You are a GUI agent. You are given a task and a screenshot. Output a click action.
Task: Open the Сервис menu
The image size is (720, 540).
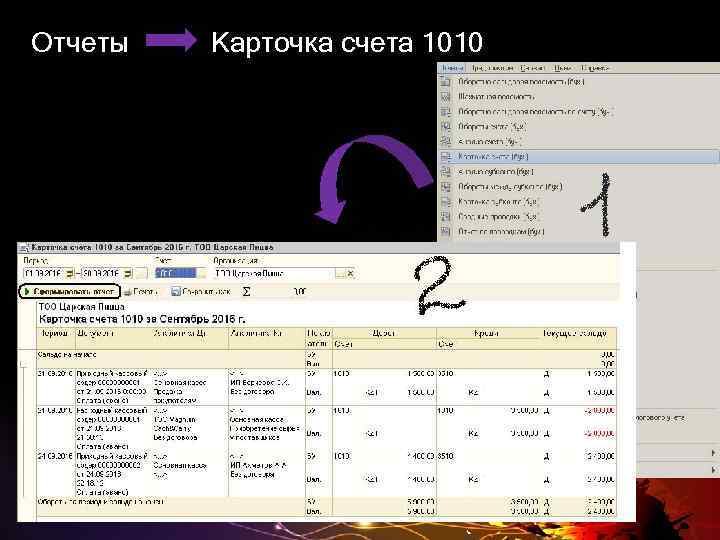click(x=533, y=68)
